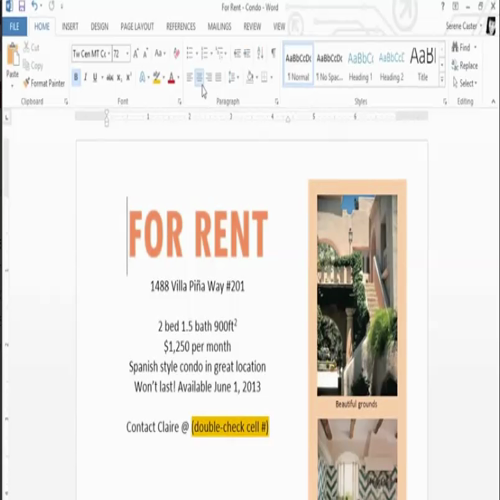The width and height of the screenshot is (500, 500).
Task: Apply the Heading 2 style
Action: pyautogui.click(x=392, y=65)
